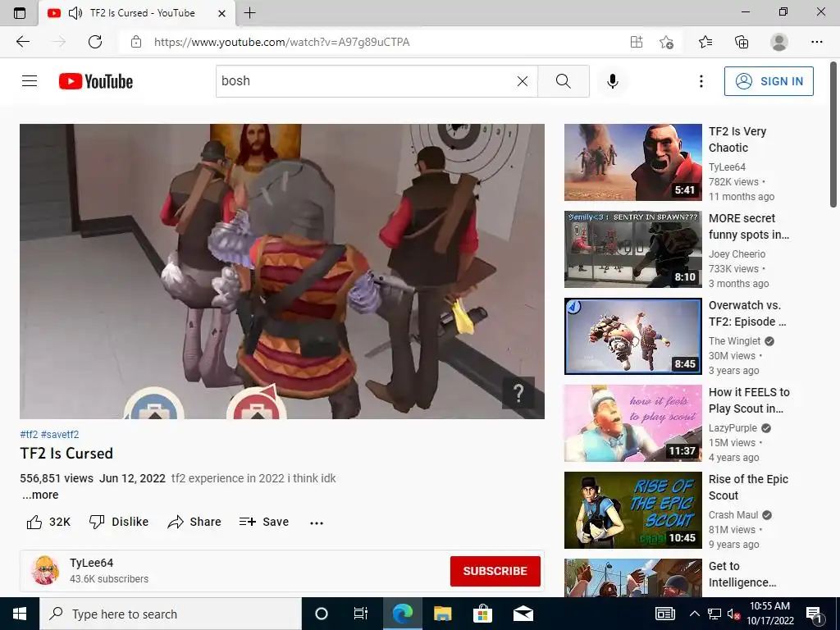This screenshot has width=840, height=630.
Task: Open Crash Maul channel name
Action: click(x=733, y=515)
